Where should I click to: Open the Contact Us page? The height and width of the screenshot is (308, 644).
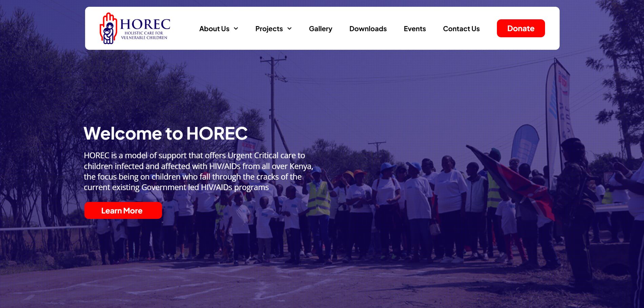(461, 29)
